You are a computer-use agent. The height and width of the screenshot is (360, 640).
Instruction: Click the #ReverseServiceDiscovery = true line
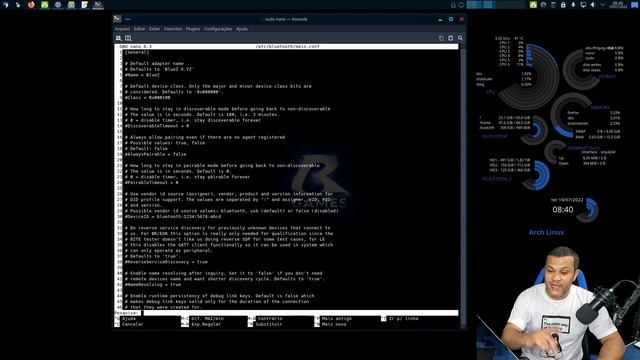[166, 262]
